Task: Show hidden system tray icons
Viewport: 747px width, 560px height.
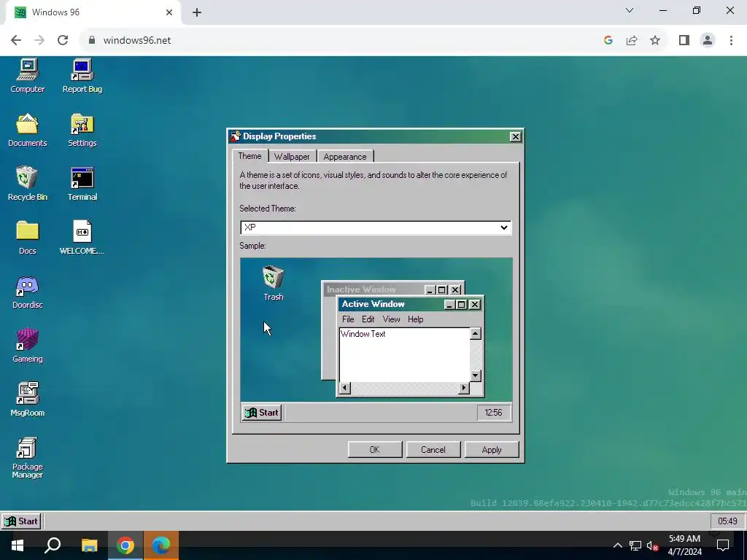Action: 617,545
